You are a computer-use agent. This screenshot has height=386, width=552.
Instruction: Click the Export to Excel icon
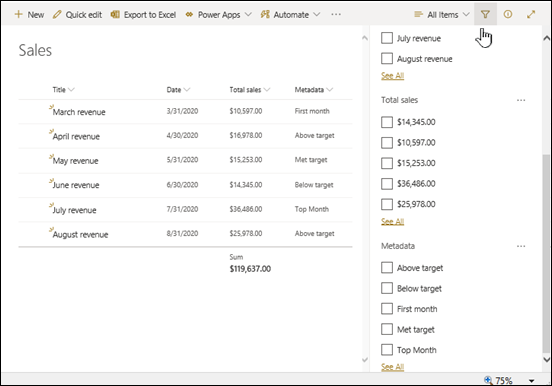(x=115, y=14)
